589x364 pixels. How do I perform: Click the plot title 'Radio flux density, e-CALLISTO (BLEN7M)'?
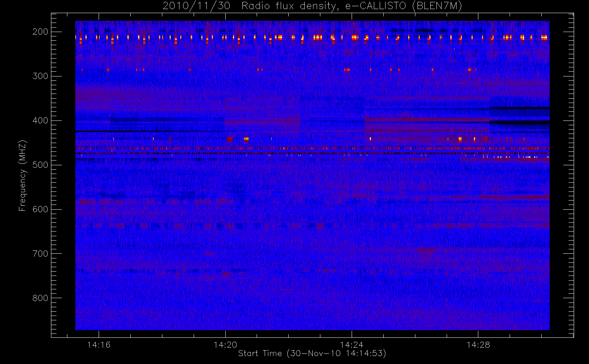(x=351, y=6)
